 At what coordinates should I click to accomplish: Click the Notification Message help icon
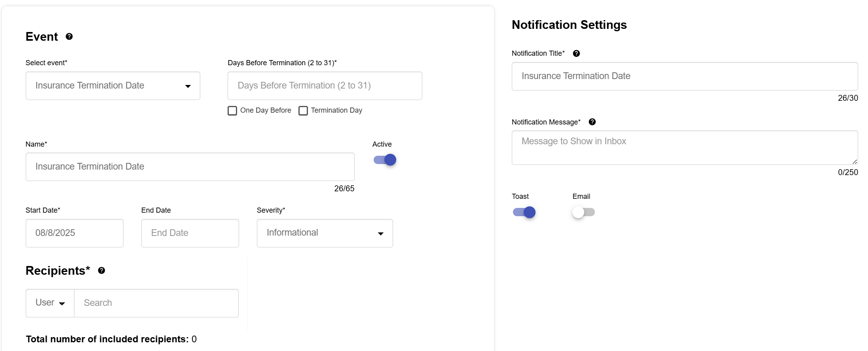(592, 122)
